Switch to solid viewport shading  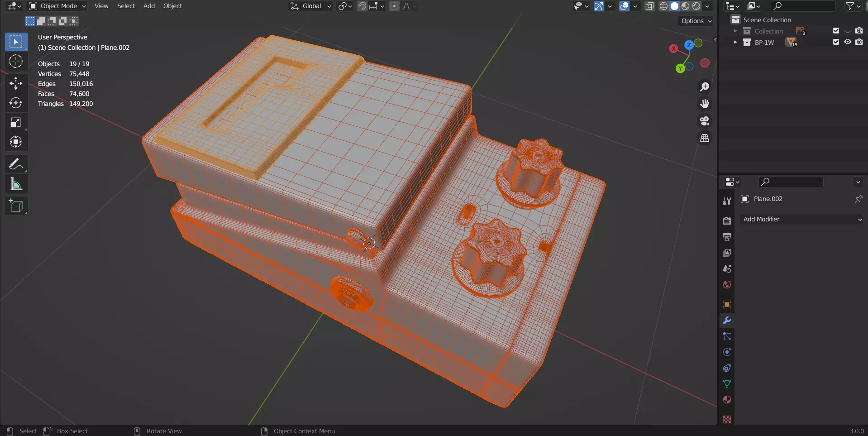(675, 6)
